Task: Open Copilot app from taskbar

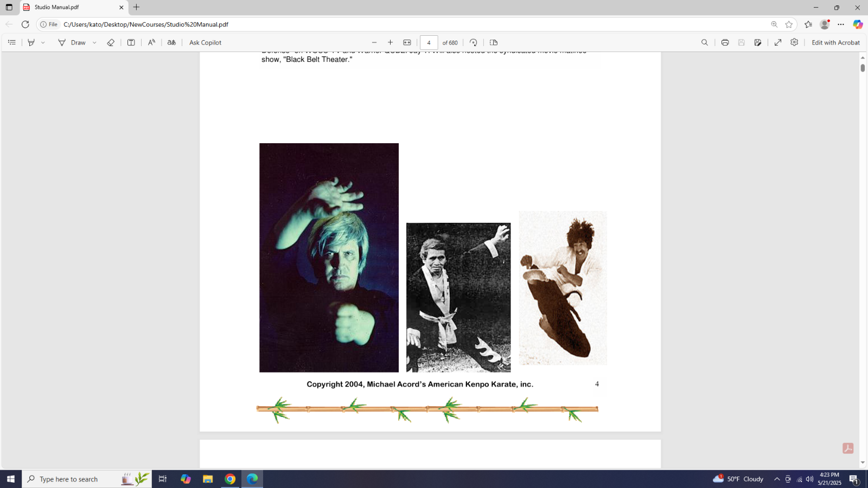Action: pyautogui.click(x=186, y=479)
